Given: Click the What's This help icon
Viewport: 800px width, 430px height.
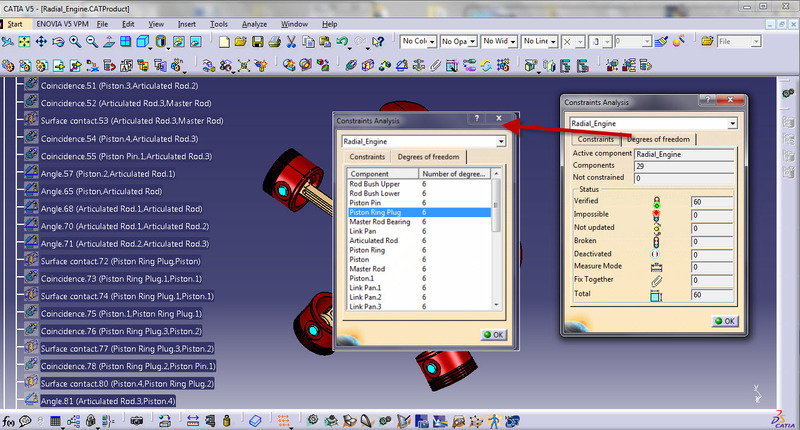Looking at the screenshot, I should tap(378, 42).
